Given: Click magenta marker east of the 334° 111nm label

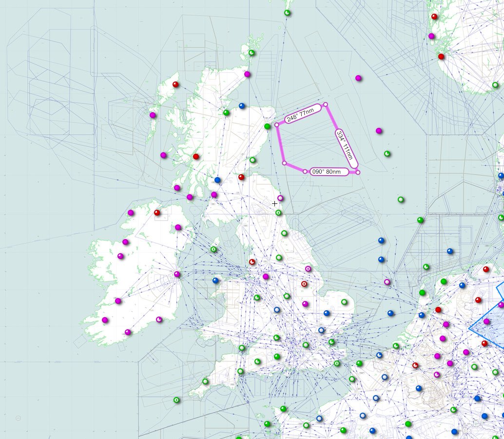Looking at the screenshot, I should click(x=379, y=131).
